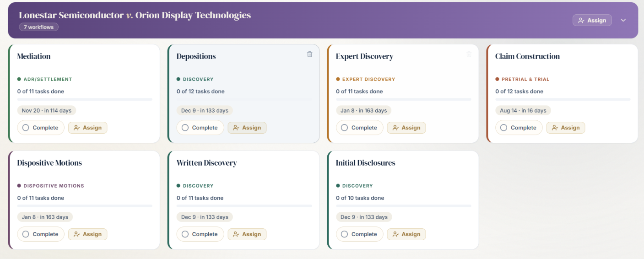The height and width of the screenshot is (259, 644).
Task: Collapse the Lonestar Semiconductor case header chevron
Action: pyautogui.click(x=623, y=20)
